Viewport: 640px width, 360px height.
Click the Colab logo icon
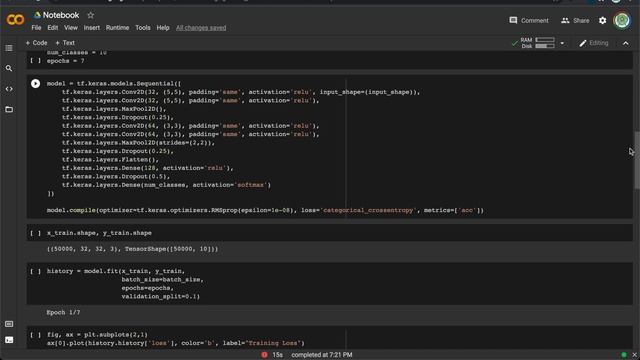15,20
